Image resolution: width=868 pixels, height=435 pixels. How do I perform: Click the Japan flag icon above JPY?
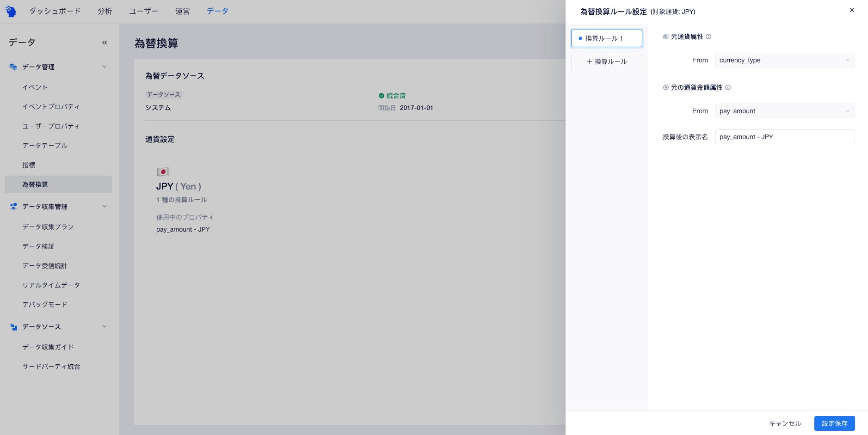click(x=163, y=171)
